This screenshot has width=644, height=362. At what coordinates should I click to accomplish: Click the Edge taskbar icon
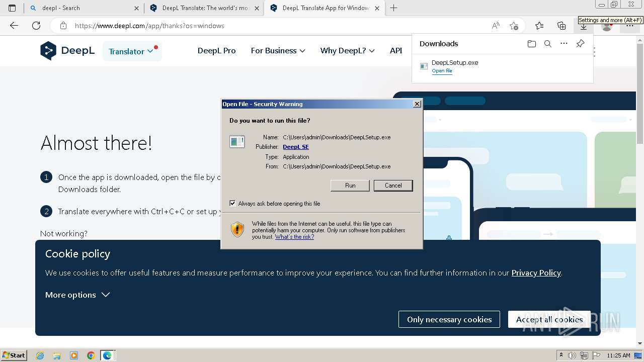(x=107, y=355)
